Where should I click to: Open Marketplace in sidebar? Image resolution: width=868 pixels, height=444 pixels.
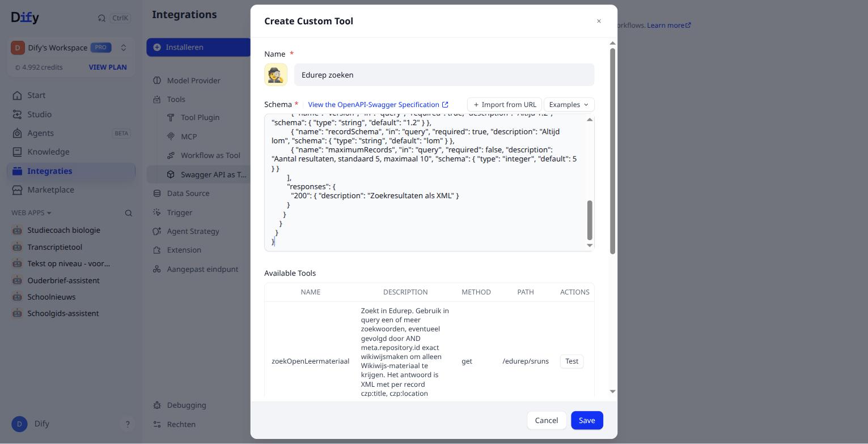click(71, 190)
